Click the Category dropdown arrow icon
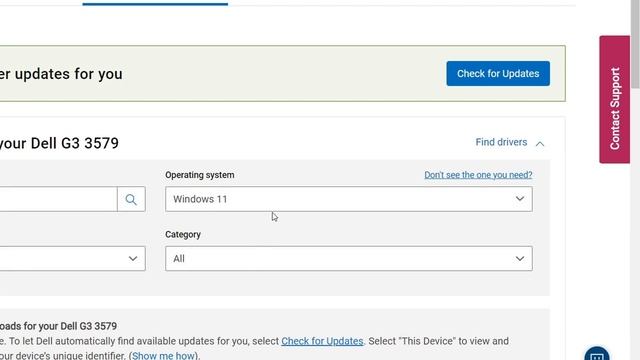The width and height of the screenshot is (640, 360). tap(520, 258)
